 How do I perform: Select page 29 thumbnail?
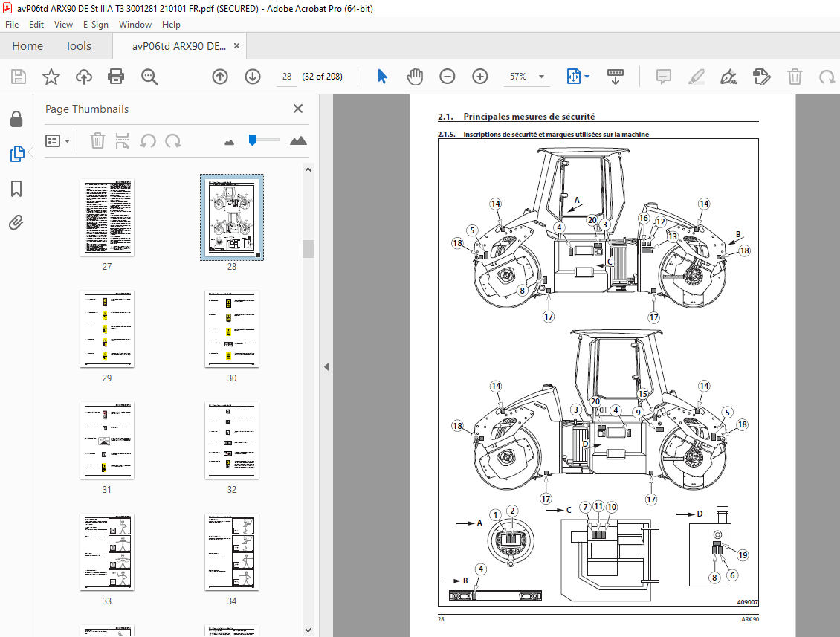107,329
